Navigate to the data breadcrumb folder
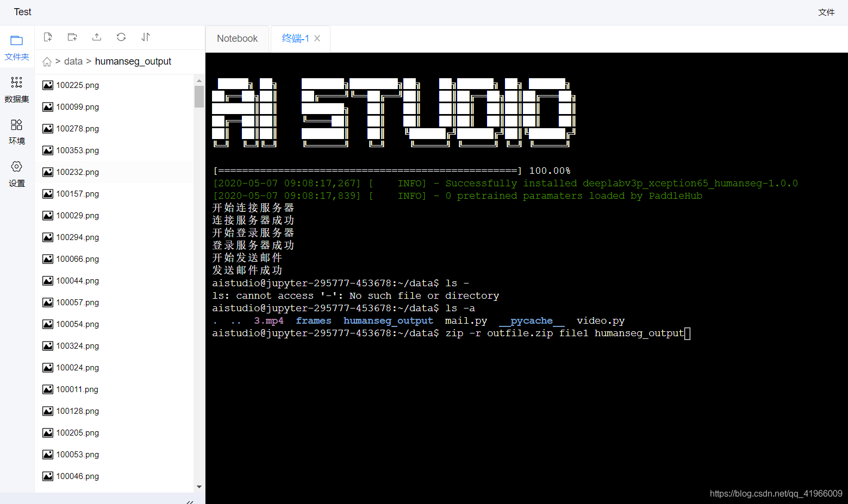848x504 pixels. 73,61
